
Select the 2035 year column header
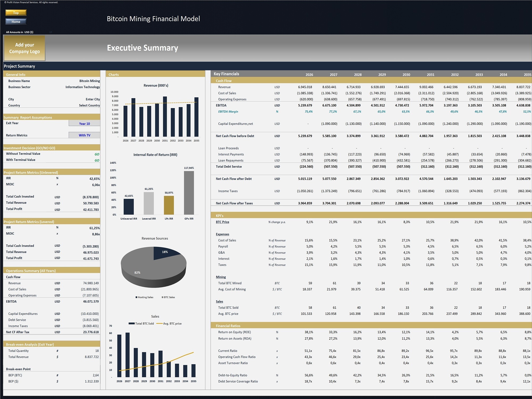tap(527, 74)
